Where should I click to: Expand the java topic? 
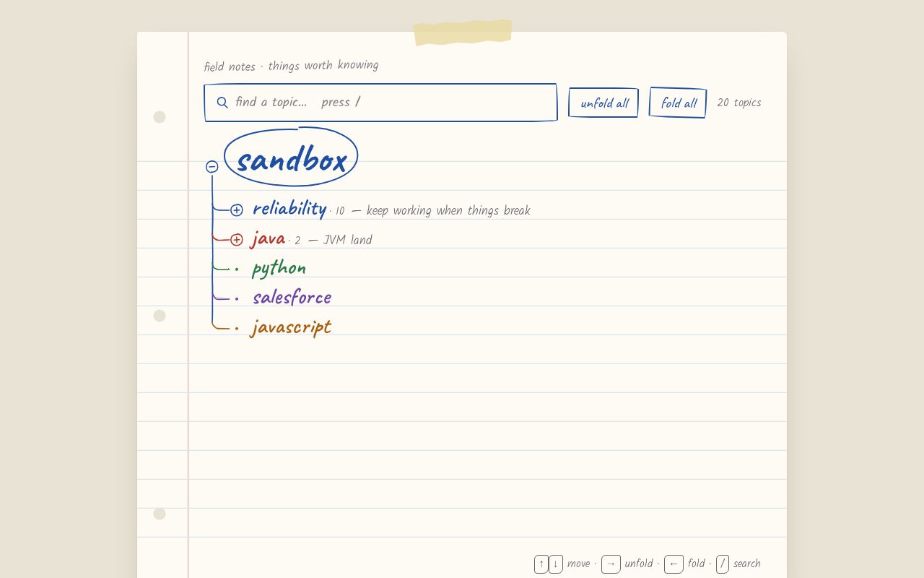237,240
